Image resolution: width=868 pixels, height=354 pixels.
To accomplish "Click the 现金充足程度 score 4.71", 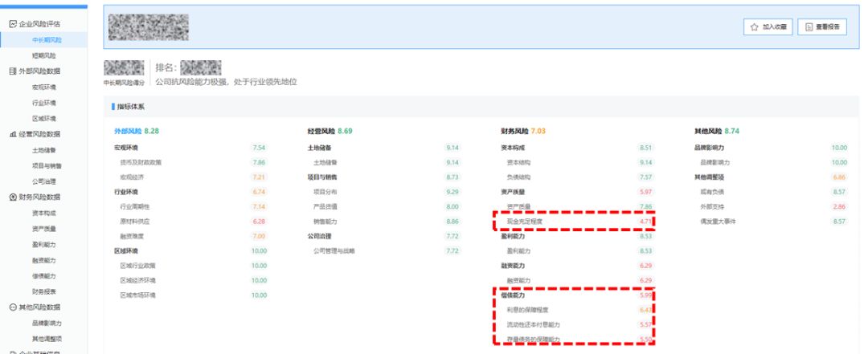I will (x=645, y=222).
